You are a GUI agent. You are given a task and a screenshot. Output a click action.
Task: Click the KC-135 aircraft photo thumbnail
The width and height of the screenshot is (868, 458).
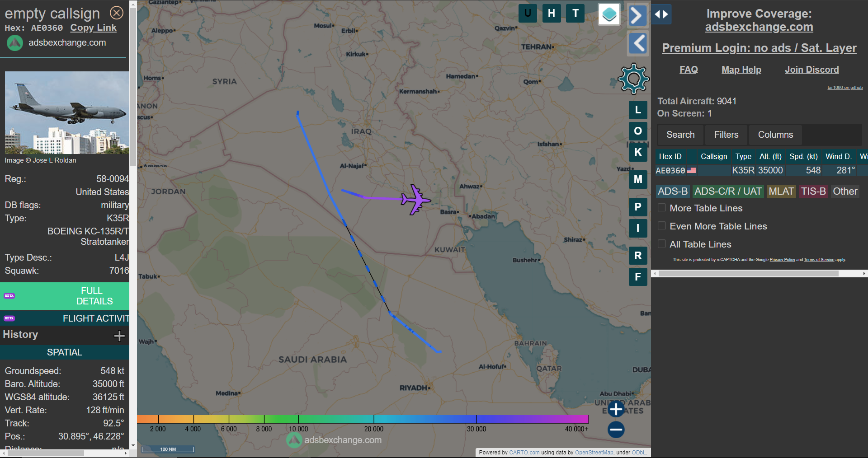(67, 112)
